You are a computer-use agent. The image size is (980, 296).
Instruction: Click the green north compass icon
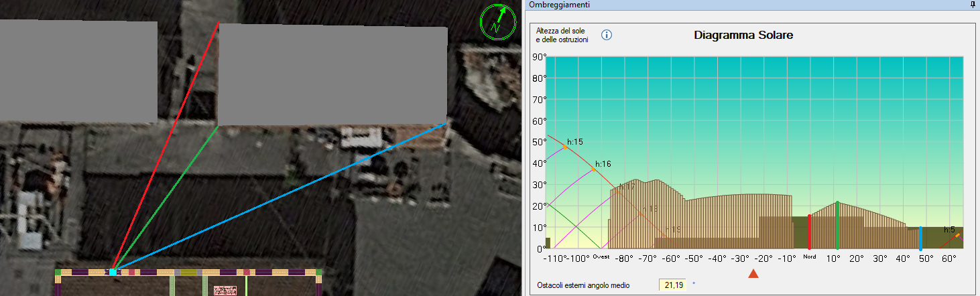coord(497,21)
